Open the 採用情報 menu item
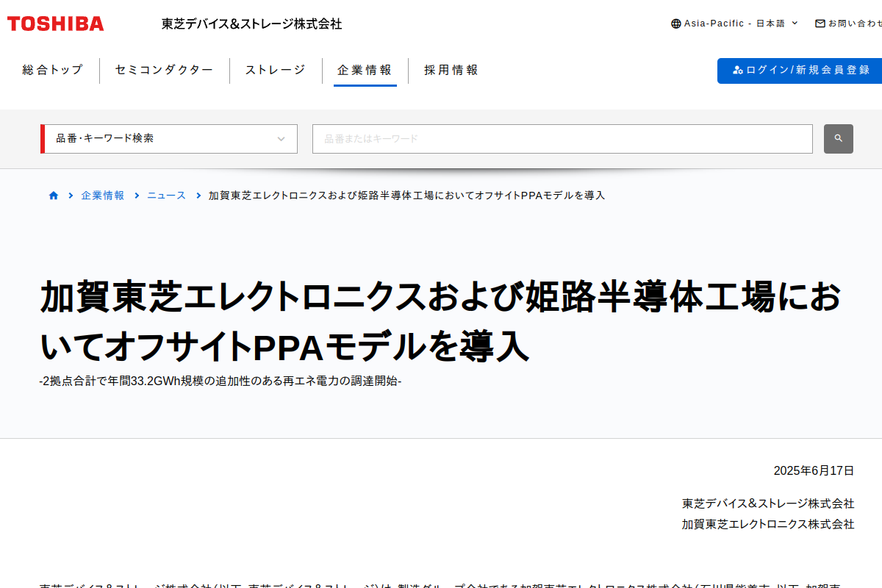Image resolution: width=882 pixels, height=588 pixels. [451, 70]
